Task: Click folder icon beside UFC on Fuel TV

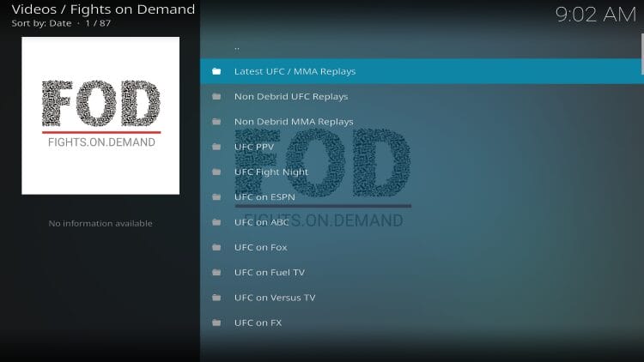Action: [216, 273]
